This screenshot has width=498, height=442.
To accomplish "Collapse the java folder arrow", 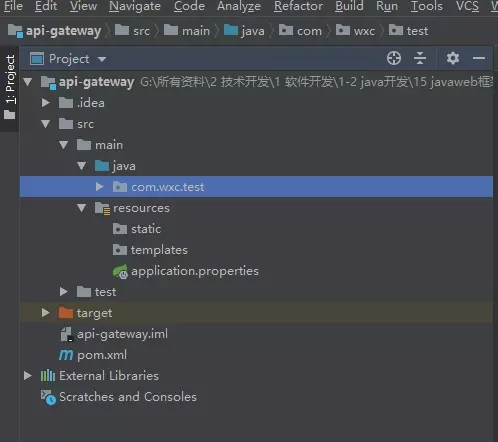I will [82, 166].
